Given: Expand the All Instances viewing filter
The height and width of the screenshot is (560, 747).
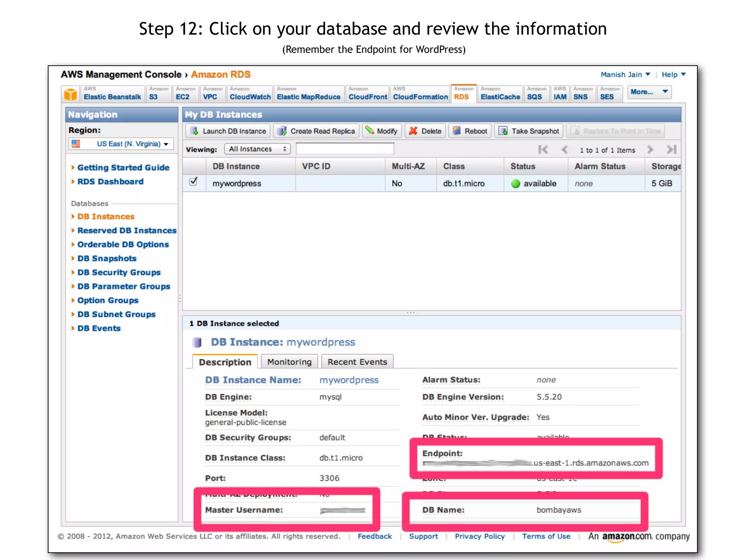Looking at the screenshot, I should pos(258,149).
